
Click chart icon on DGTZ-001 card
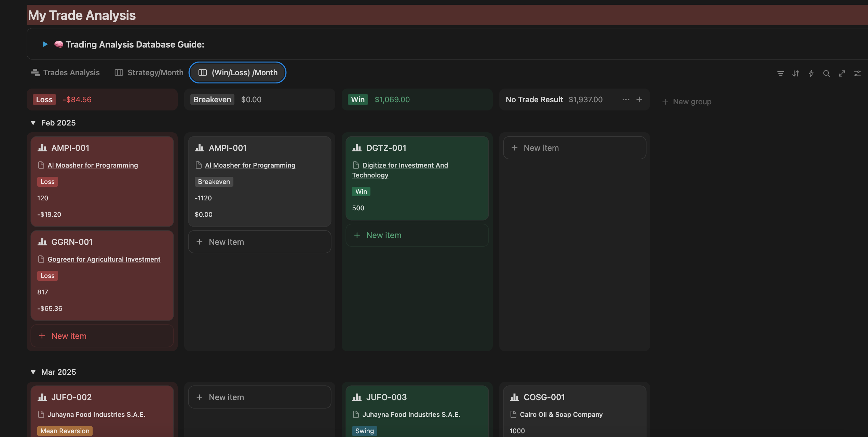(x=357, y=148)
